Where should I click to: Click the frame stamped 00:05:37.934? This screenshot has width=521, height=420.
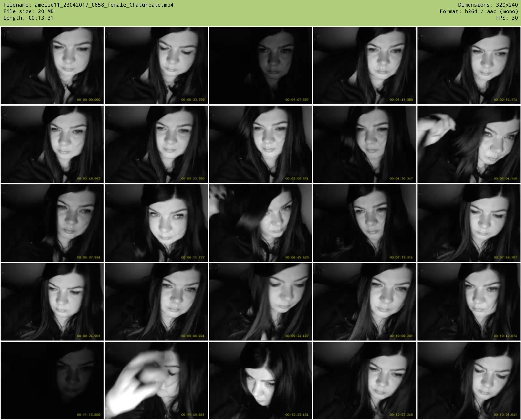point(52,223)
